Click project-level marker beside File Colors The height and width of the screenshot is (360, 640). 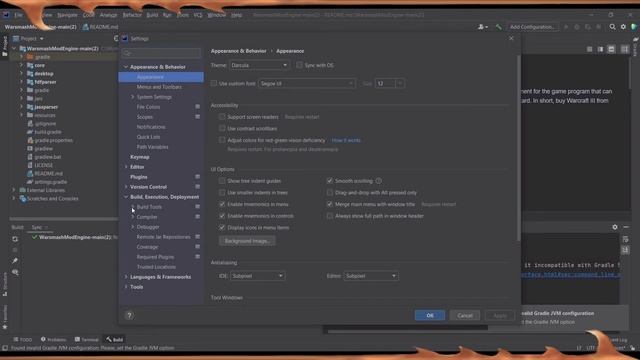[198, 107]
